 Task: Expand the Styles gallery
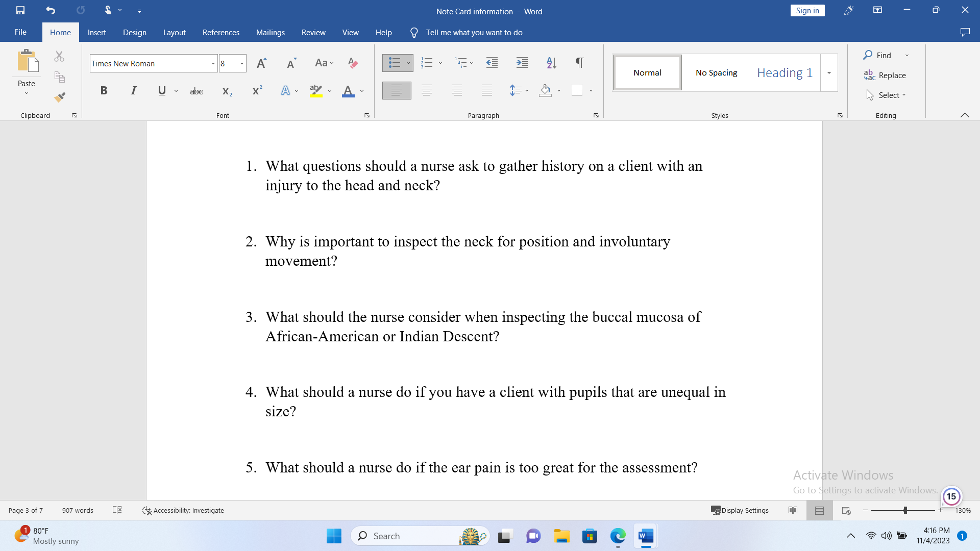click(x=829, y=73)
